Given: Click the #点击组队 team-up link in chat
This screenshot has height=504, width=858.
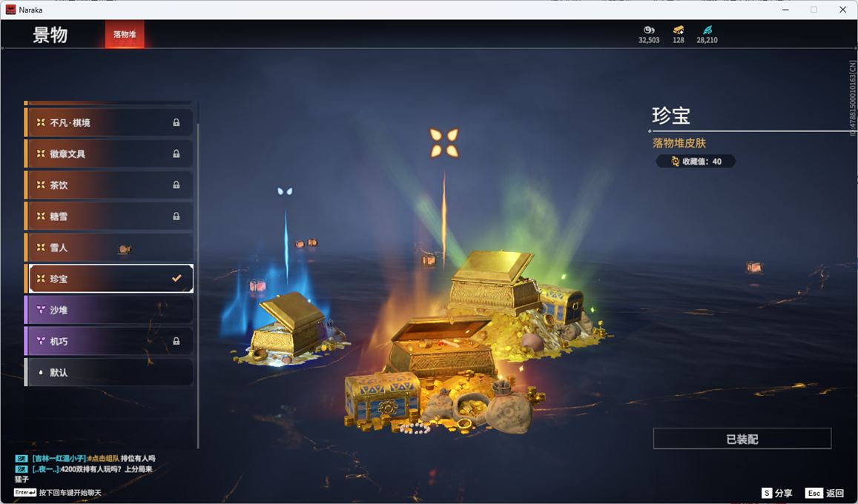Looking at the screenshot, I should tap(103, 458).
